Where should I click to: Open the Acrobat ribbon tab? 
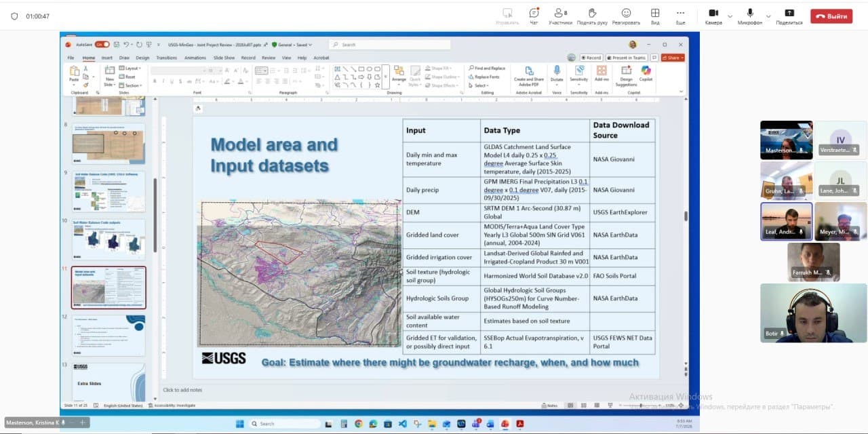coord(321,58)
